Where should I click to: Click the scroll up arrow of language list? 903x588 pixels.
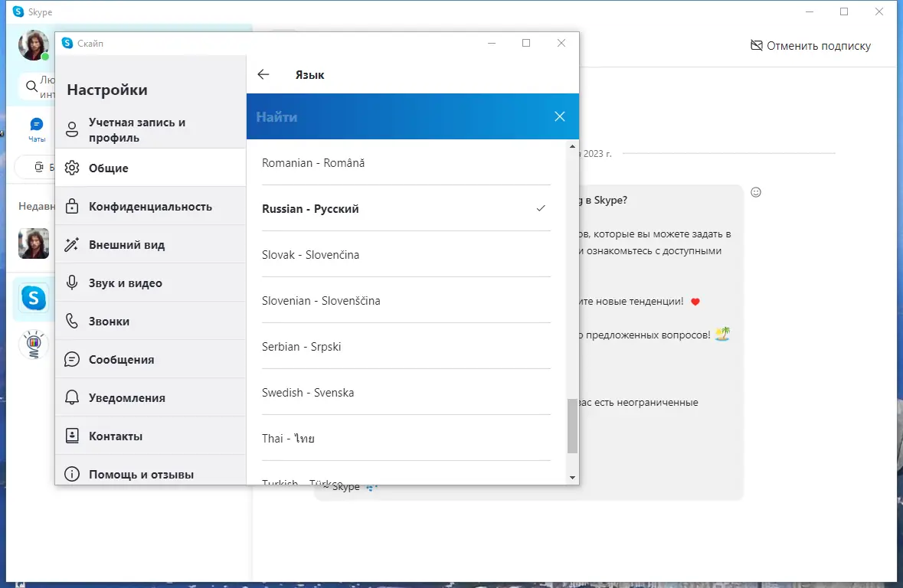(572, 146)
